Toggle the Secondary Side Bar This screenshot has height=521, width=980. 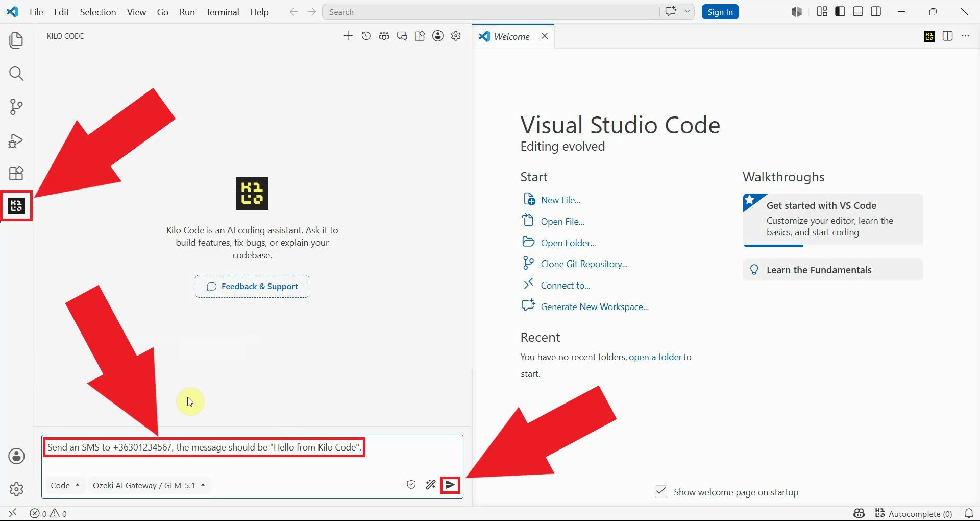876,12
